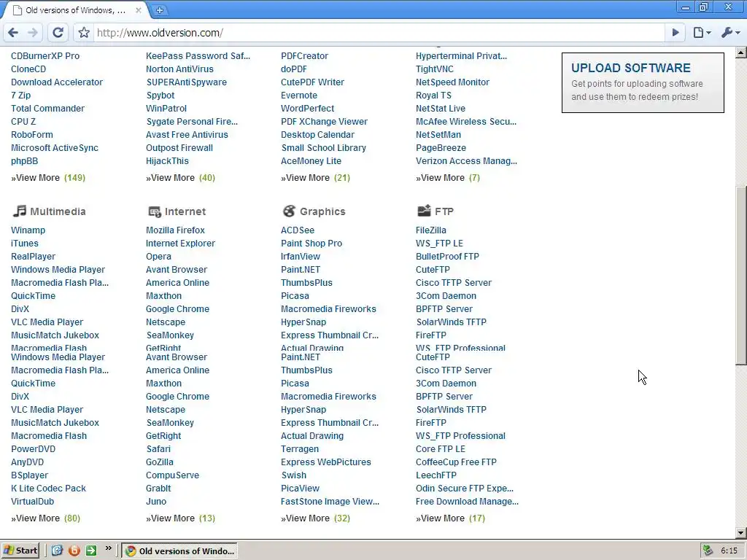The height and width of the screenshot is (560, 747).
Task: Open the Terragen link
Action: pos(299,449)
